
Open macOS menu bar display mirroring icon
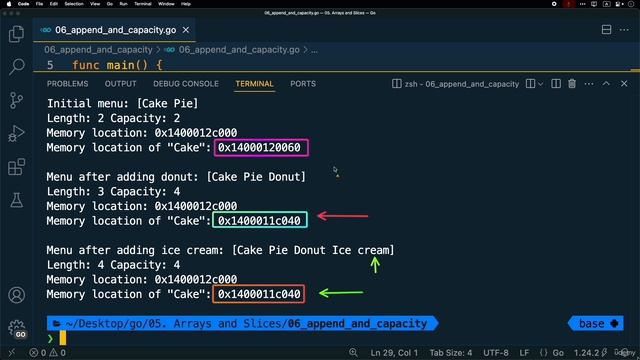pos(594,4)
